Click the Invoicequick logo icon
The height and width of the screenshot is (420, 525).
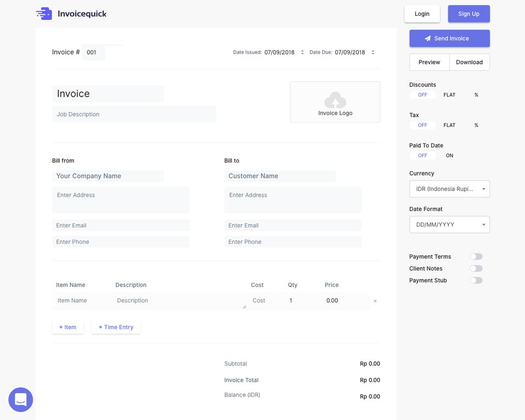[x=44, y=14]
